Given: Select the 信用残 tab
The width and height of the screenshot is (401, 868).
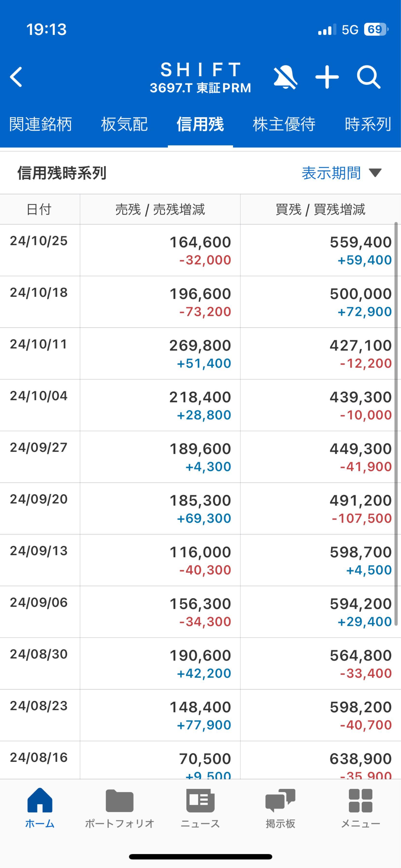Looking at the screenshot, I should click(200, 124).
